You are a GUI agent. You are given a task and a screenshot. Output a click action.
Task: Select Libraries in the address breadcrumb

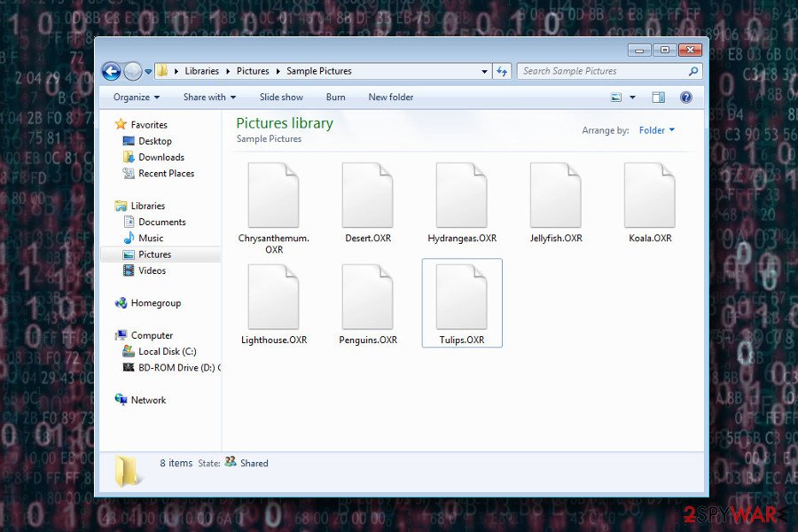coord(201,71)
